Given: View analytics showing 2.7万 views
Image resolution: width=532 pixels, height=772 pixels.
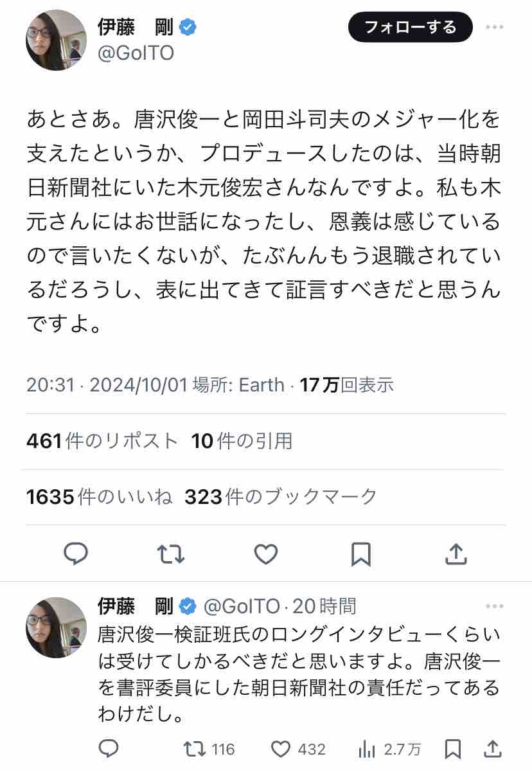Looking at the screenshot, I should (x=389, y=749).
